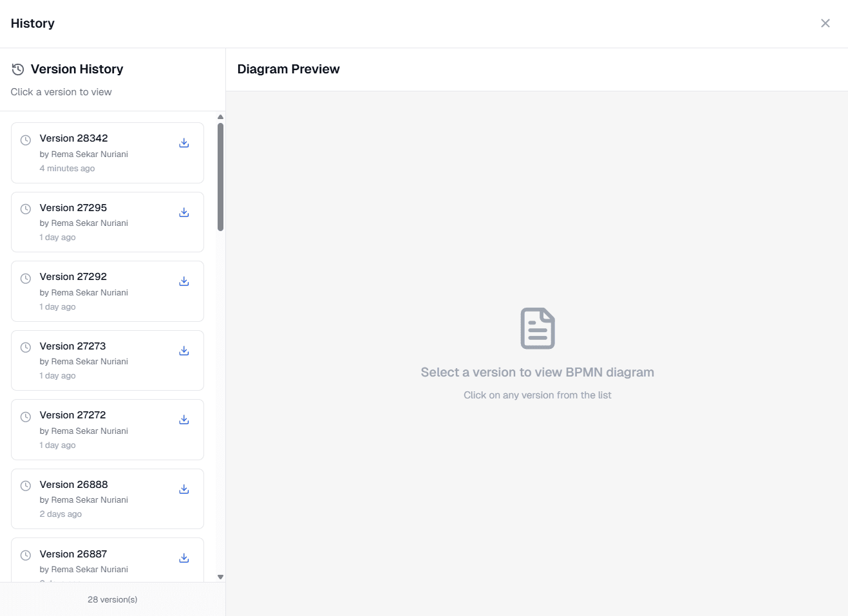
Task: Click the document placeholder icon in preview
Action: click(x=537, y=328)
